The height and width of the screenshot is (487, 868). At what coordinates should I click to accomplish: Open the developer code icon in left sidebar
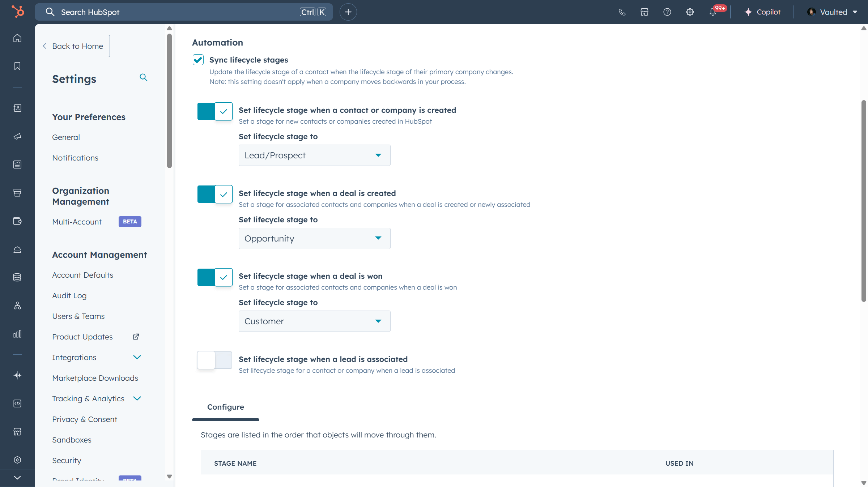pyautogui.click(x=17, y=403)
